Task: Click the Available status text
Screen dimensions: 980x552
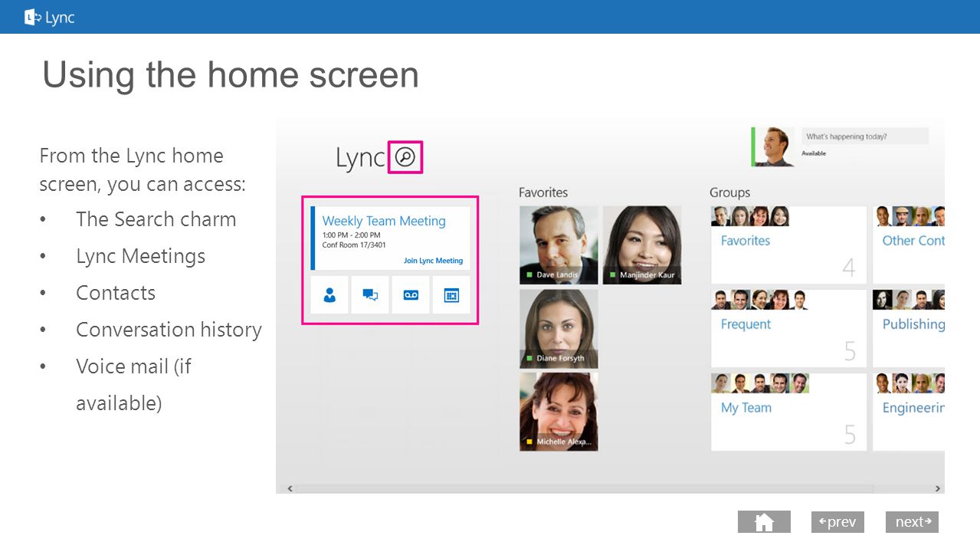Action: pyautogui.click(x=814, y=153)
